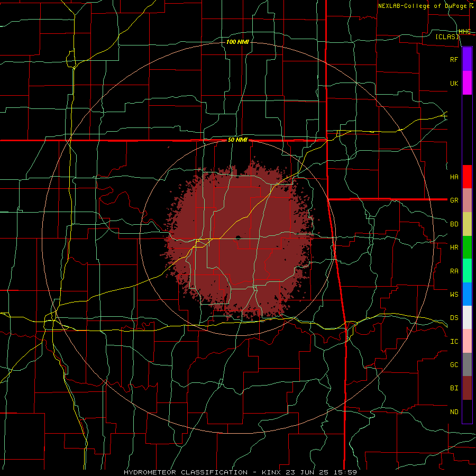Click the UK magenta legend swatch
Viewport: 476px width, 476px height.
pyautogui.click(x=467, y=83)
